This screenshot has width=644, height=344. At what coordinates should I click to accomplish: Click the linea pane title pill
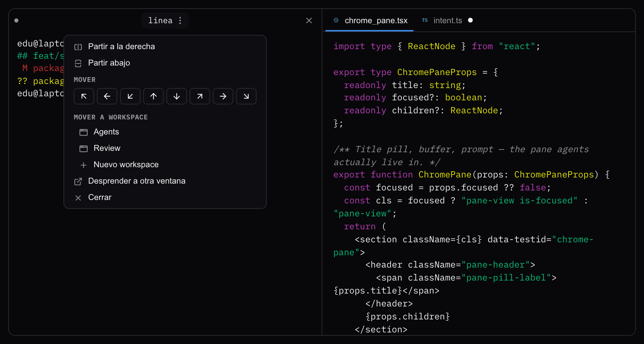point(165,20)
